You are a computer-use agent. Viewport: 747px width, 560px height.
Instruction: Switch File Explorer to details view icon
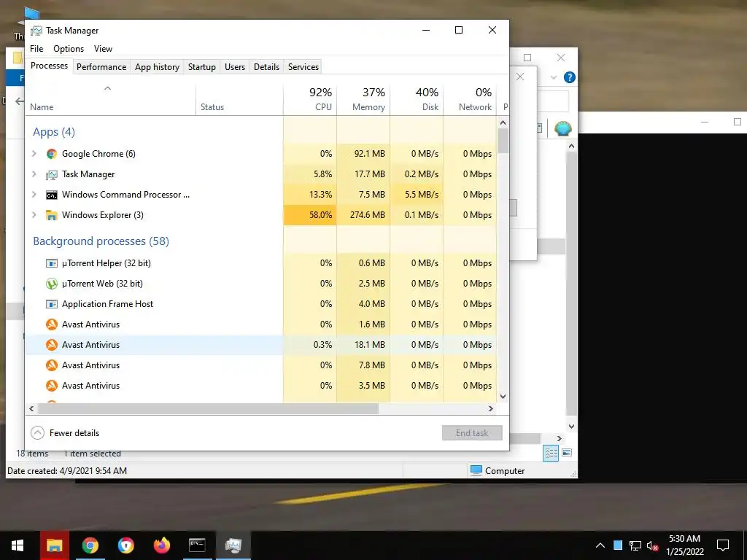click(x=551, y=453)
